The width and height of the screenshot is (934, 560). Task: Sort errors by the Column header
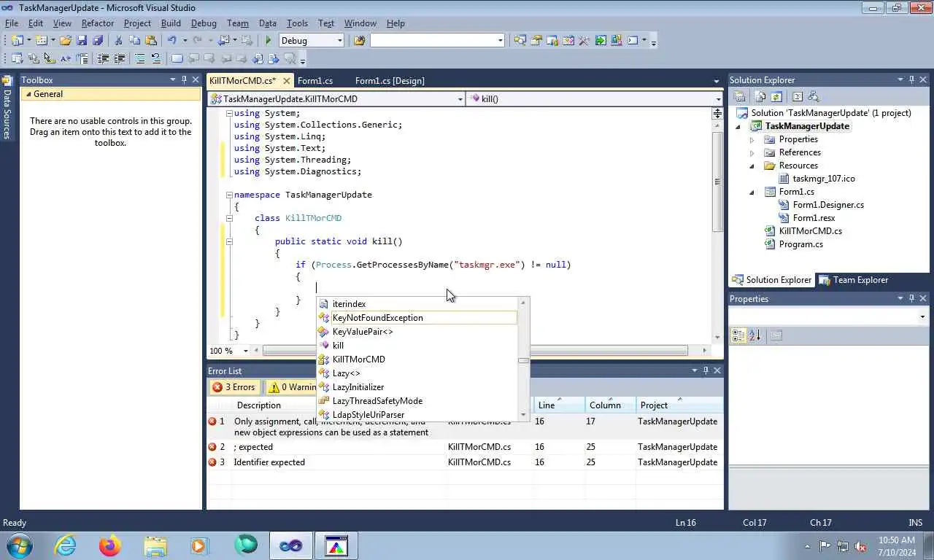pos(610,405)
